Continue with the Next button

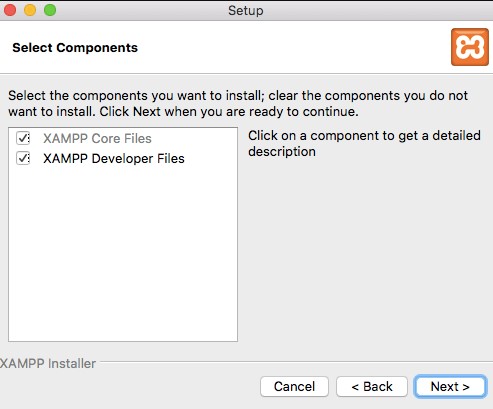(450, 387)
